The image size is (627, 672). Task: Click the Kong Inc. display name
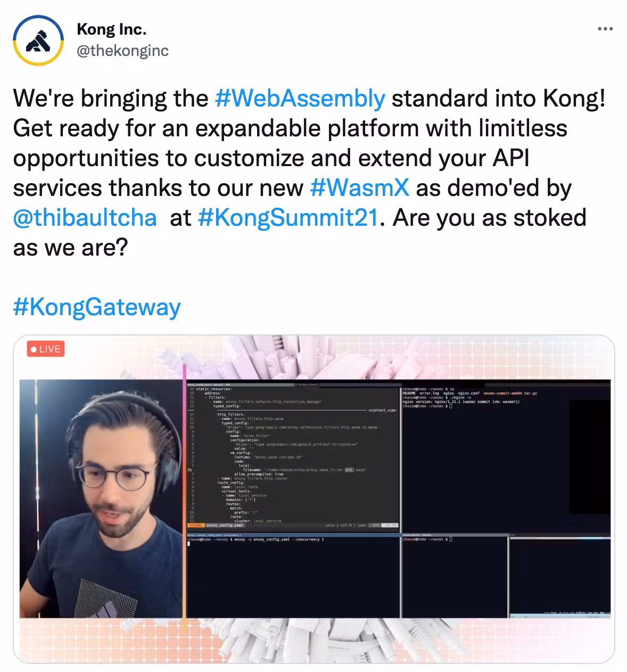(111, 29)
